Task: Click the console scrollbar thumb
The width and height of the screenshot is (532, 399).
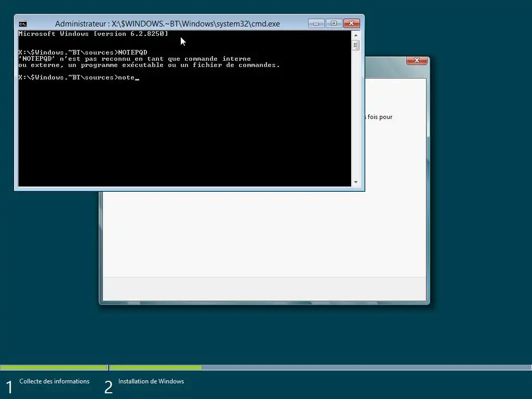Action: [x=355, y=45]
